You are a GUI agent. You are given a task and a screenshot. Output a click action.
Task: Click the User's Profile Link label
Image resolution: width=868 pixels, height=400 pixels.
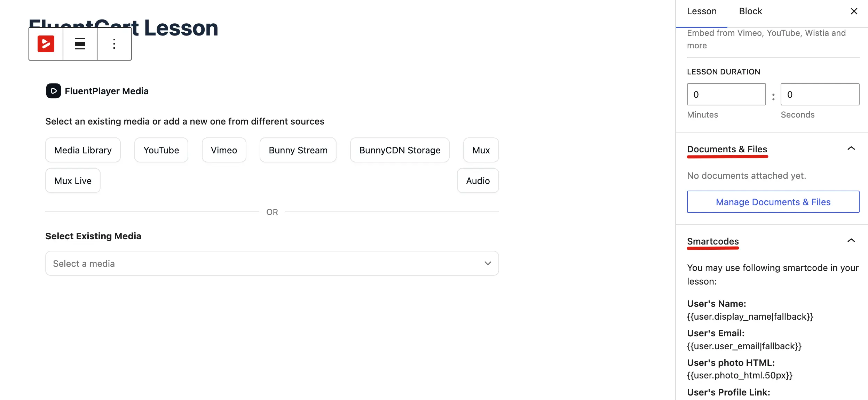coord(728,392)
